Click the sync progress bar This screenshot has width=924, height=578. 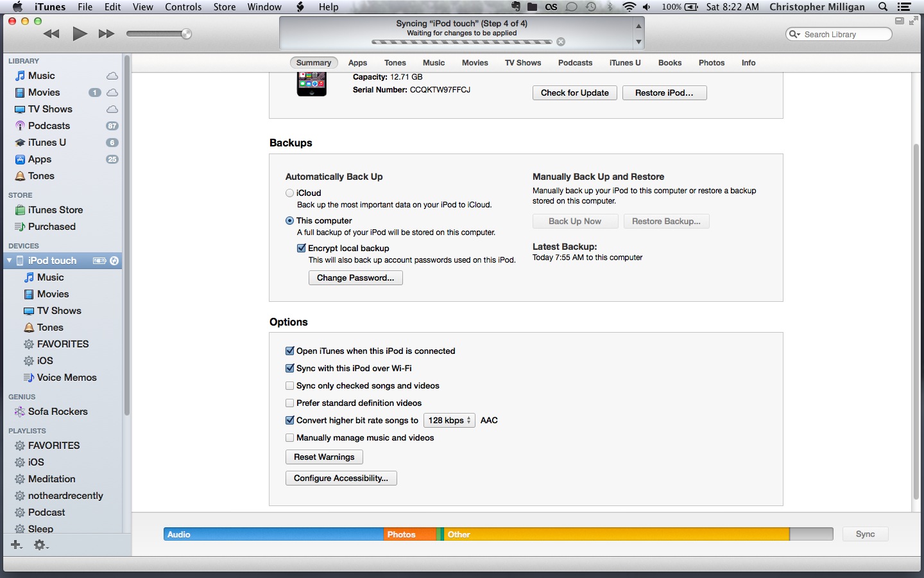462,42
